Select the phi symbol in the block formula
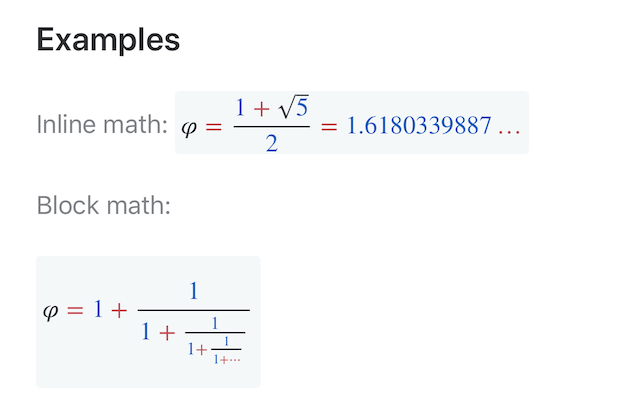The image size is (621, 420). [52, 310]
